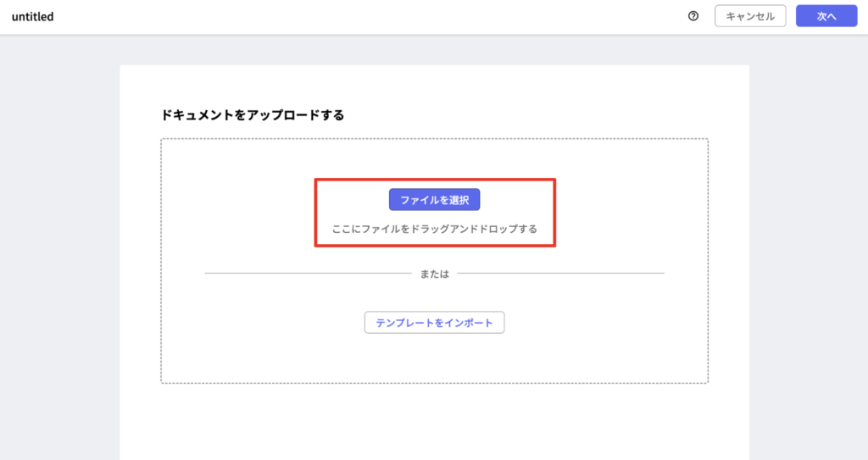Click the キャンセル button
868x460 pixels.
pyautogui.click(x=750, y=16)
